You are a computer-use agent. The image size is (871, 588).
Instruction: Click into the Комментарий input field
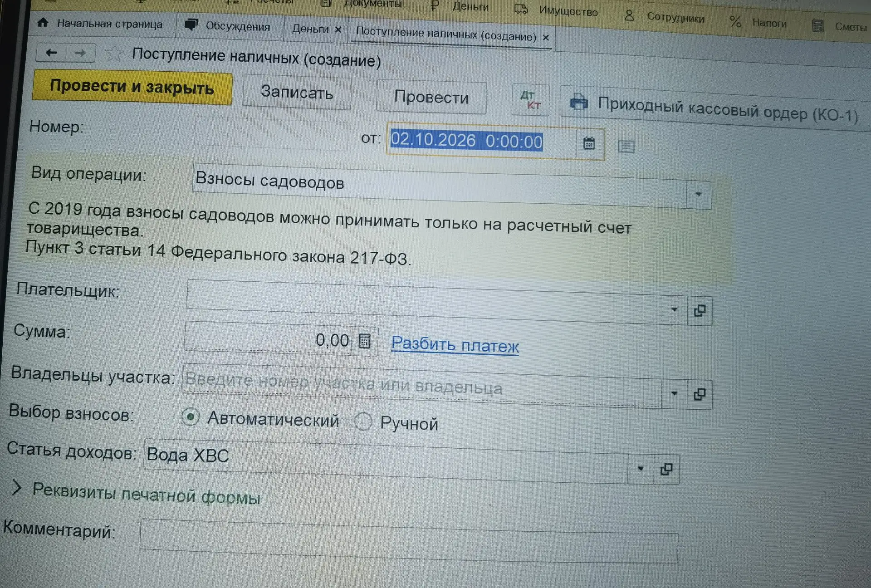pos(409,541)
